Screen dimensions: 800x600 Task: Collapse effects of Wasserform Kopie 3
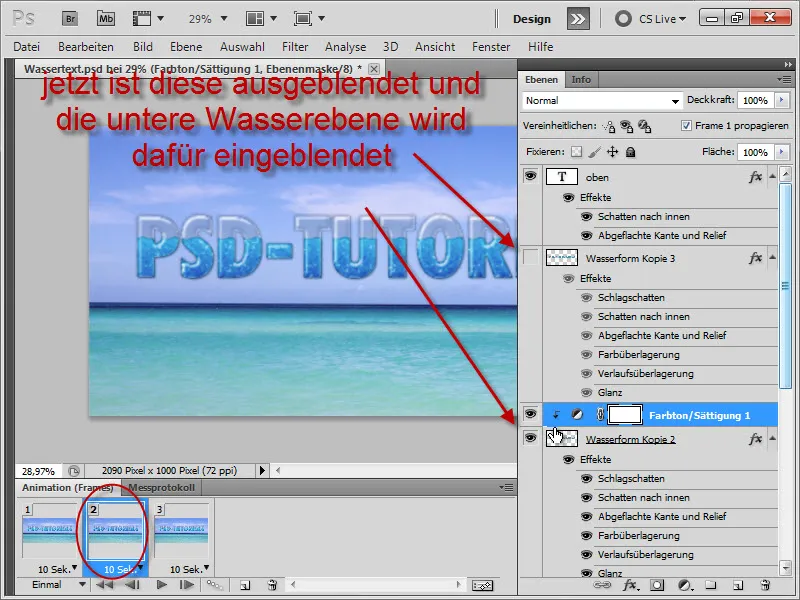pos(772,258)
